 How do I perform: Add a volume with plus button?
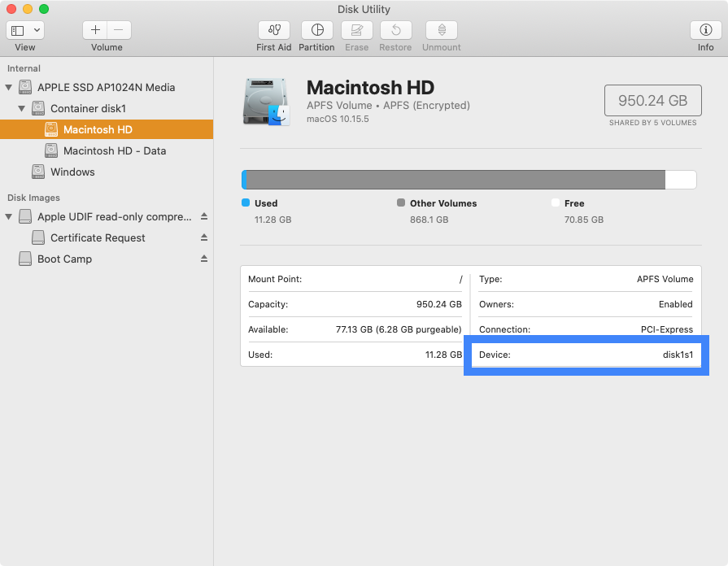95,30
